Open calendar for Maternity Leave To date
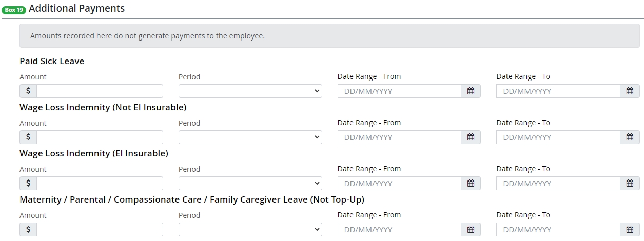This screenshot has height=241, width=644. tap(630, 230)
